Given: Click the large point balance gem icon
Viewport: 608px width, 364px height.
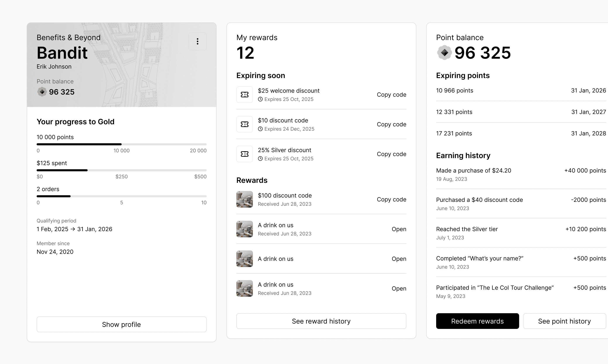Looking at the screenshot, I should [444, 53].
